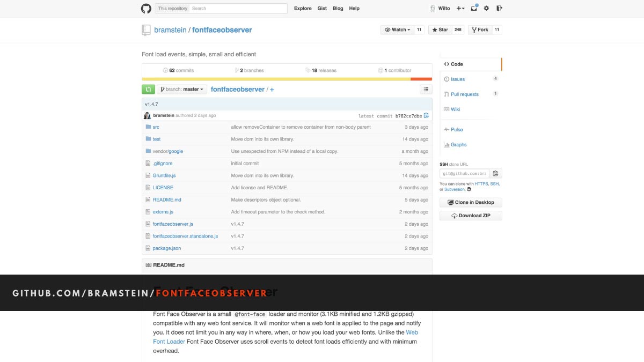644x362 pixels.
Task: Open the create new plus menu
Action: pos(460,9)
